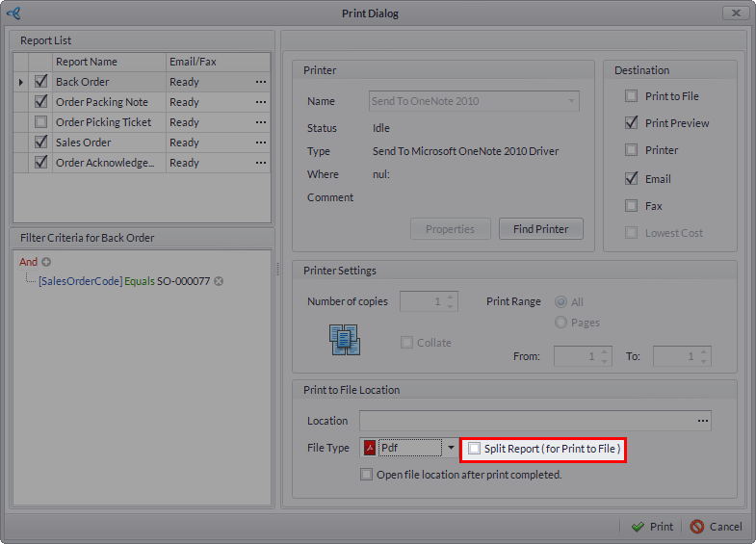Click the panel splitter handle
The image size is (756, 544).
[277, 269]
